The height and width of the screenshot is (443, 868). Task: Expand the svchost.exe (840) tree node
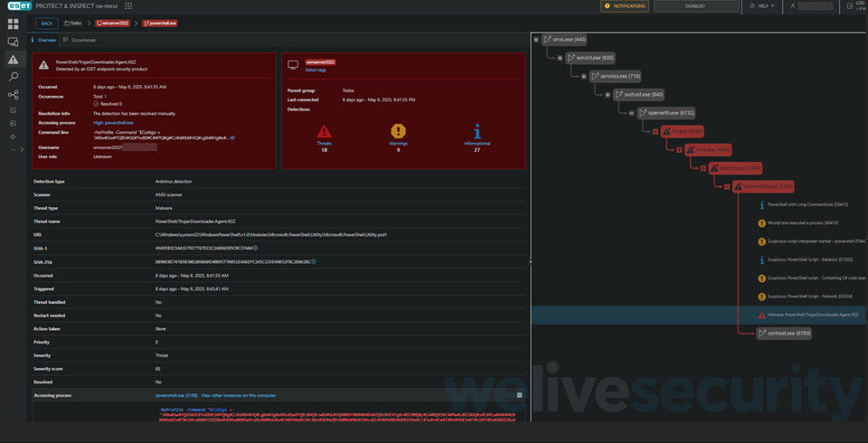coord(608,95)
